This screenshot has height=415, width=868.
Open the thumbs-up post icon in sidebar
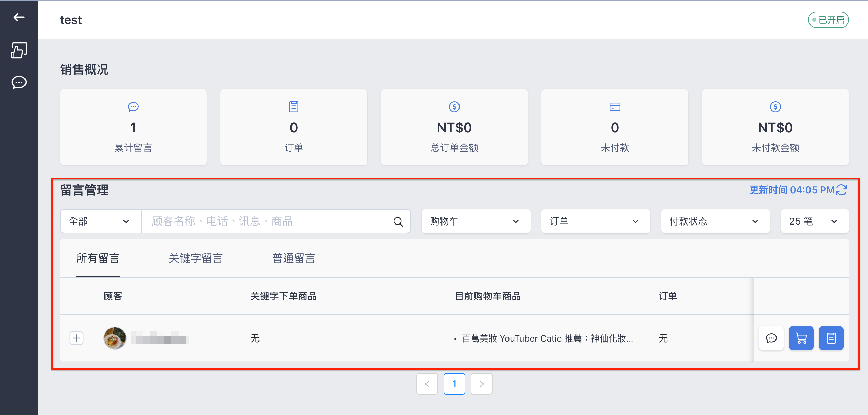[x=19, y=50]
